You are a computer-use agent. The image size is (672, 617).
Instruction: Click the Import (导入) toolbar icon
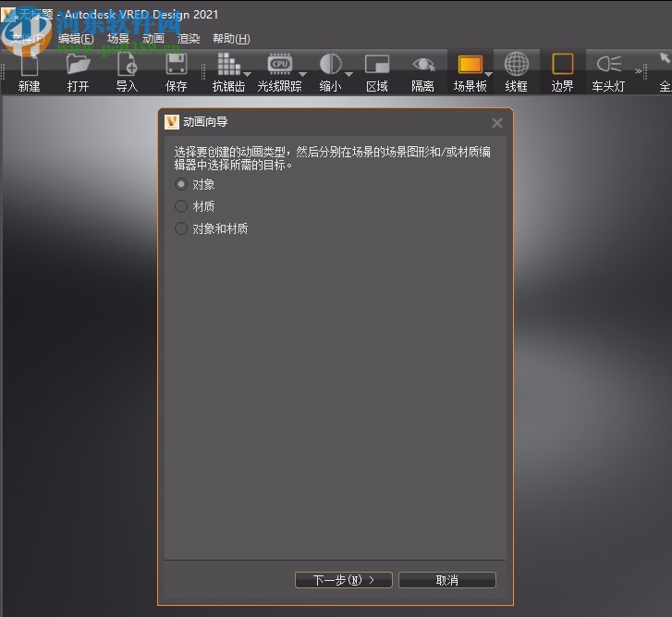[x=128, y=65]
